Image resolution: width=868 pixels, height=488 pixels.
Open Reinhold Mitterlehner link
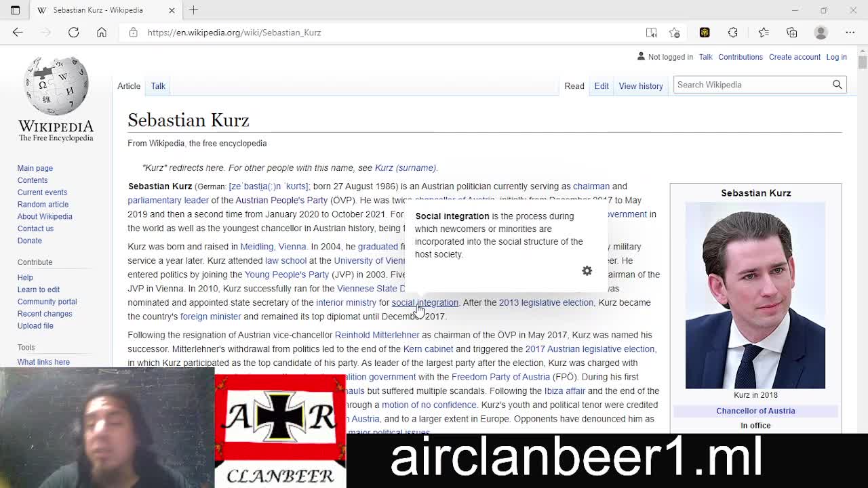(x=377, y=335)
